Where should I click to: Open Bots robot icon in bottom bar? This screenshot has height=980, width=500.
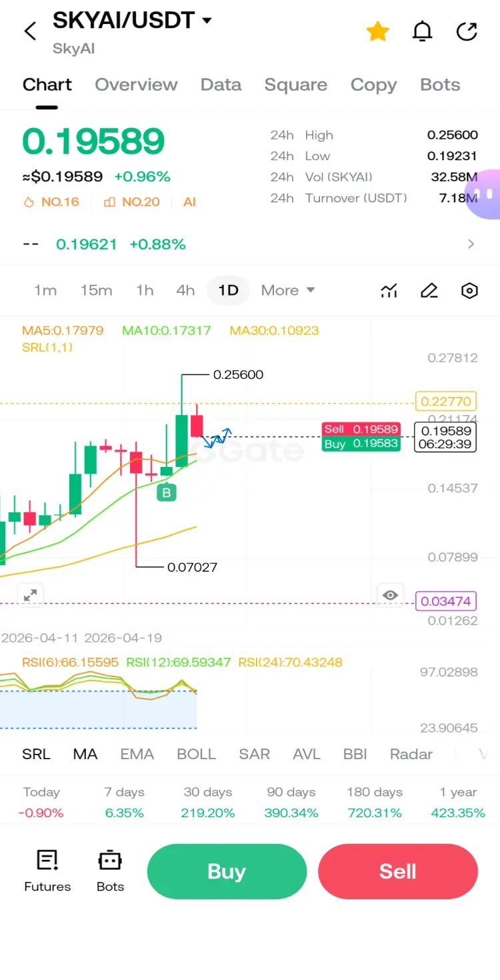click(110, 871)
